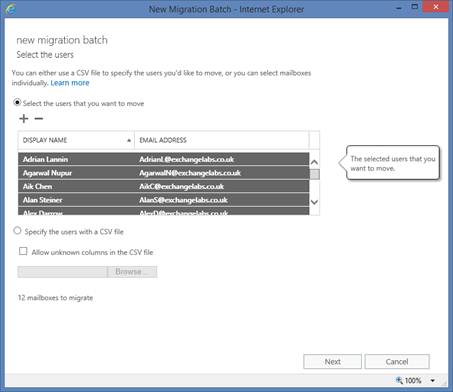This screenshot has width=453, height=392.
Task: Click the Next button
Action: pos(332,362)
